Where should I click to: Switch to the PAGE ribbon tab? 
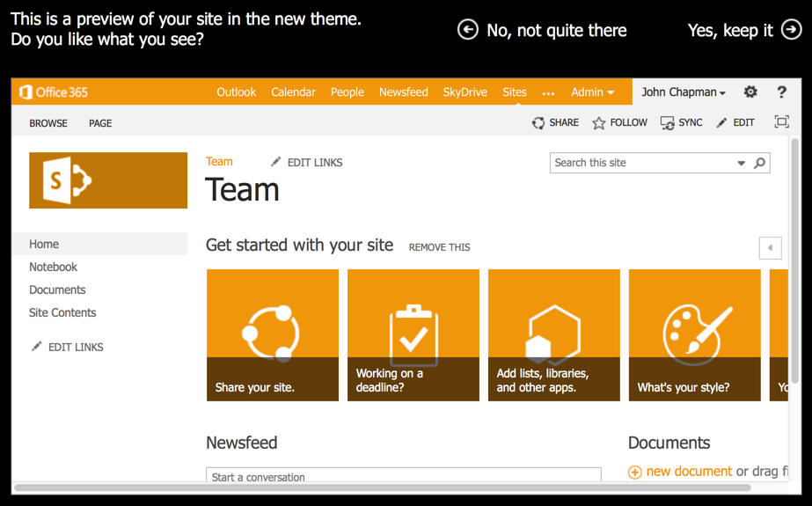pos(100,123)
